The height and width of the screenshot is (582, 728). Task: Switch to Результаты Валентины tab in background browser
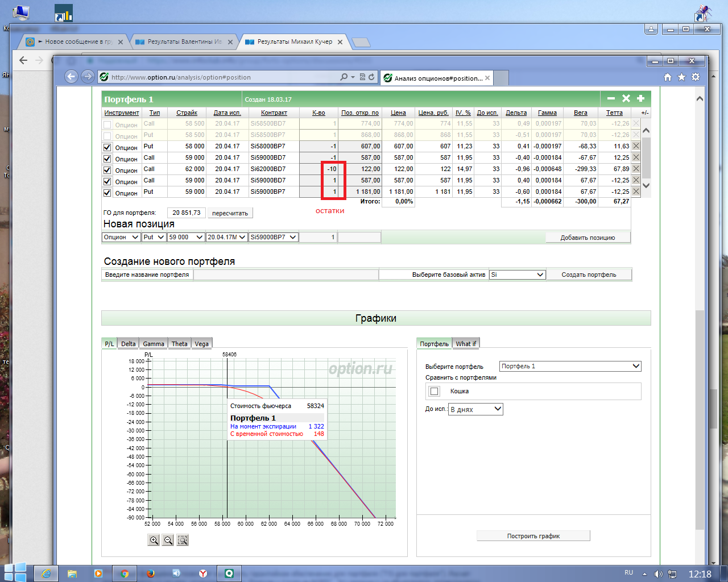coord(185,41)
